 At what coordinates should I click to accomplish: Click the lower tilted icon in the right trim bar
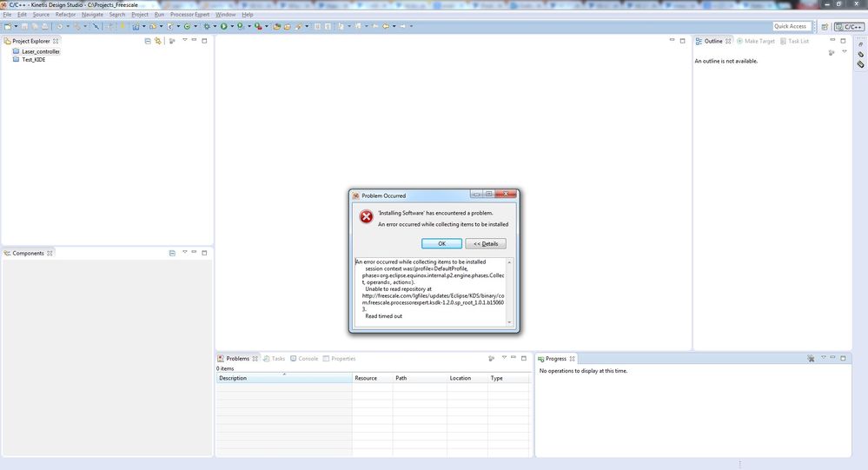click(861, 64)
